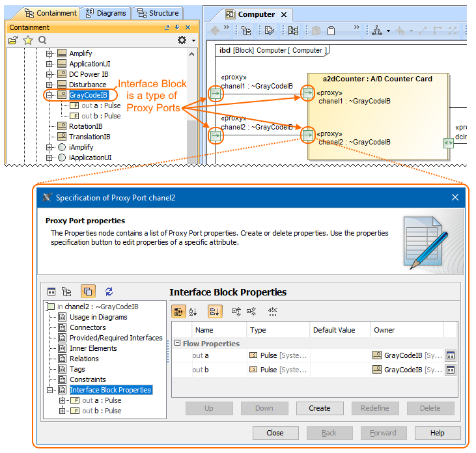The image size is (476, 453).
Task: Select 'out a : Pulse' under GrayCodeIB in containment
Action: [x=101, y=105]
